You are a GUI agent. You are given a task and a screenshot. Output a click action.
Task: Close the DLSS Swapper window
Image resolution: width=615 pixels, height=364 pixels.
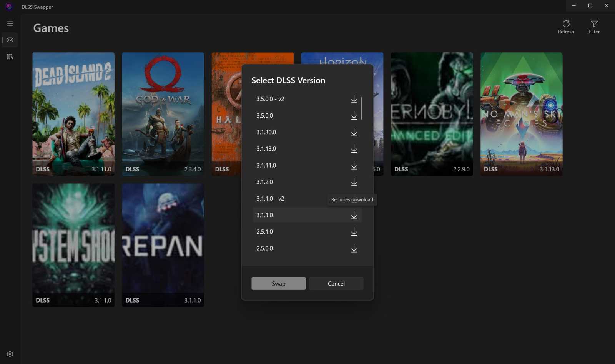coord(607,6)
